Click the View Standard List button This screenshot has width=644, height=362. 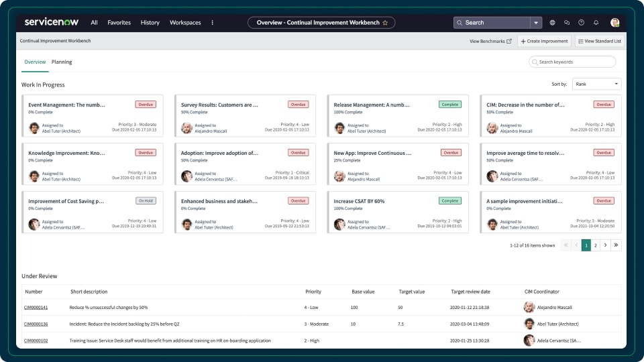point(599,41)
